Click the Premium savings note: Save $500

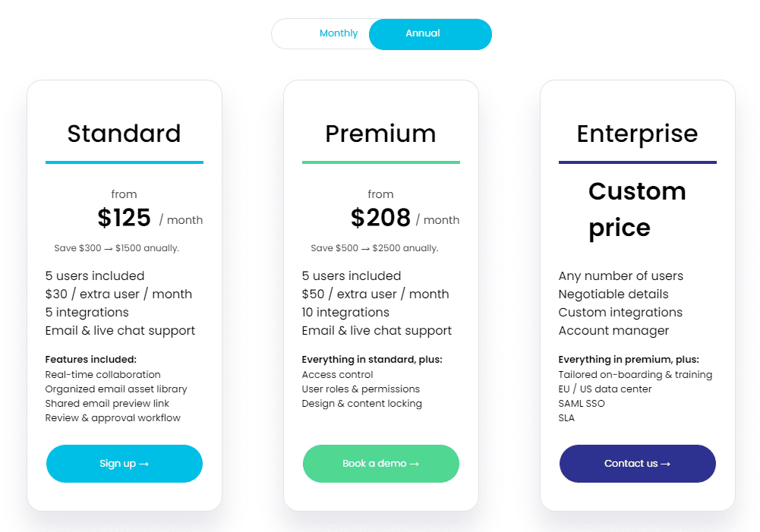click(x=374, y=248)
